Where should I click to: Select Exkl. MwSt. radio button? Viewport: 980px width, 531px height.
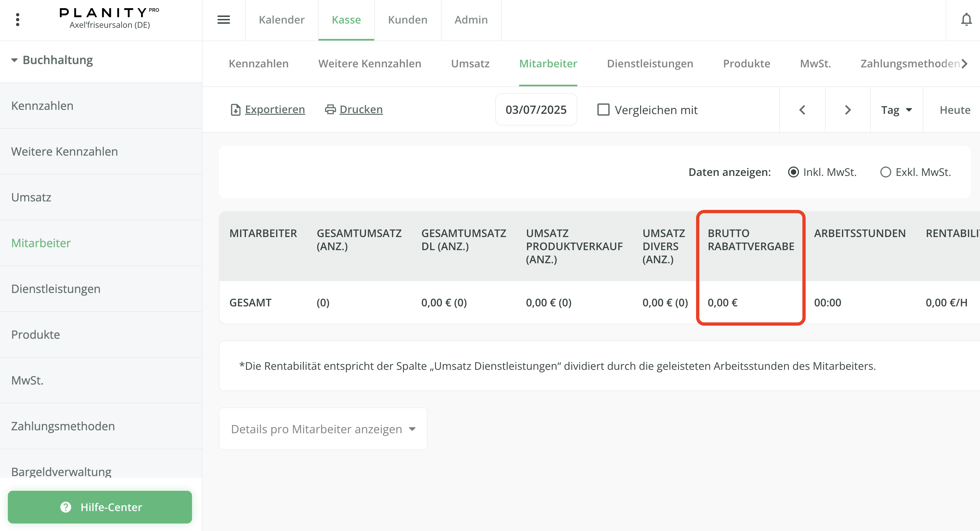tap(886, 172)
